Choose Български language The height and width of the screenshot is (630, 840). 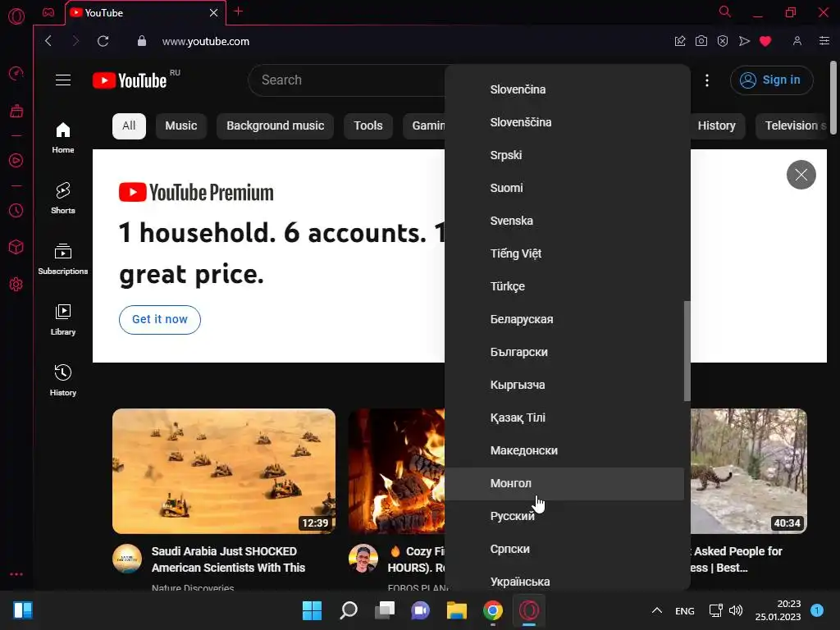click(564, 352)
